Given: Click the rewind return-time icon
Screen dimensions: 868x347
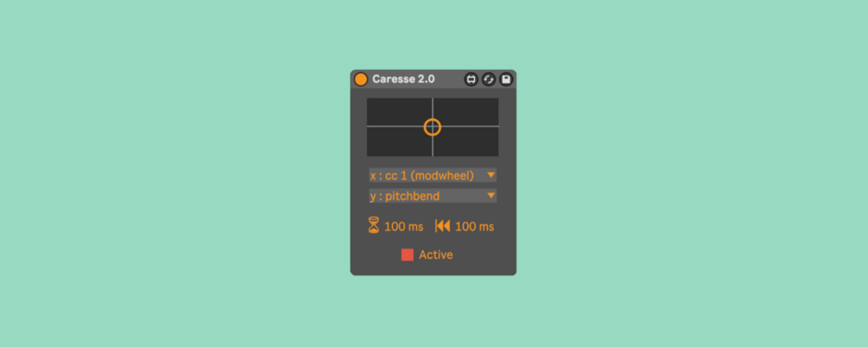Looking at the screenshot, I should point(442,226).
